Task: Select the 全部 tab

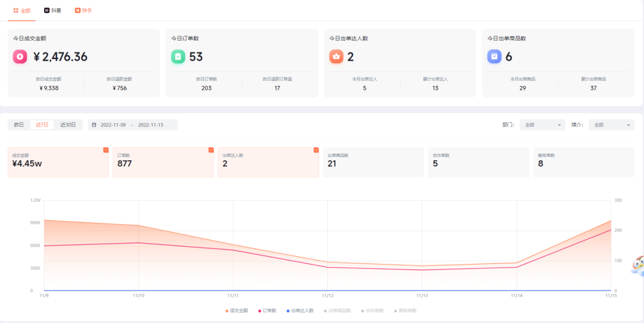Action: click(22, 11)
